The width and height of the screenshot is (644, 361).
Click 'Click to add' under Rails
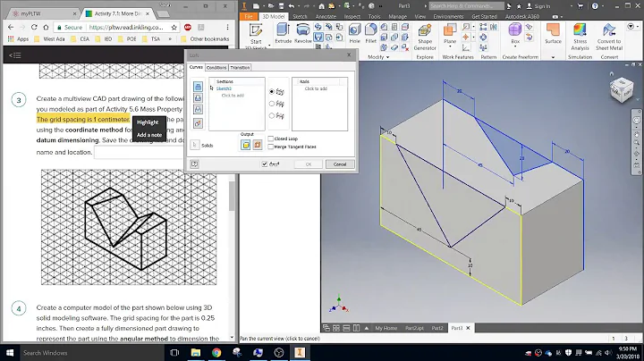(316, 88)
